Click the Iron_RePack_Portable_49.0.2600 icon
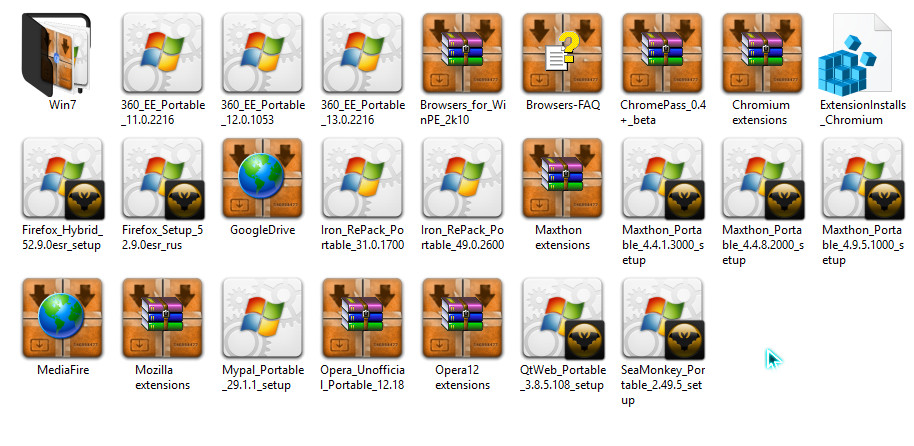Image resolution: width=914 pixels, height=446 pixels. (462, 178)
